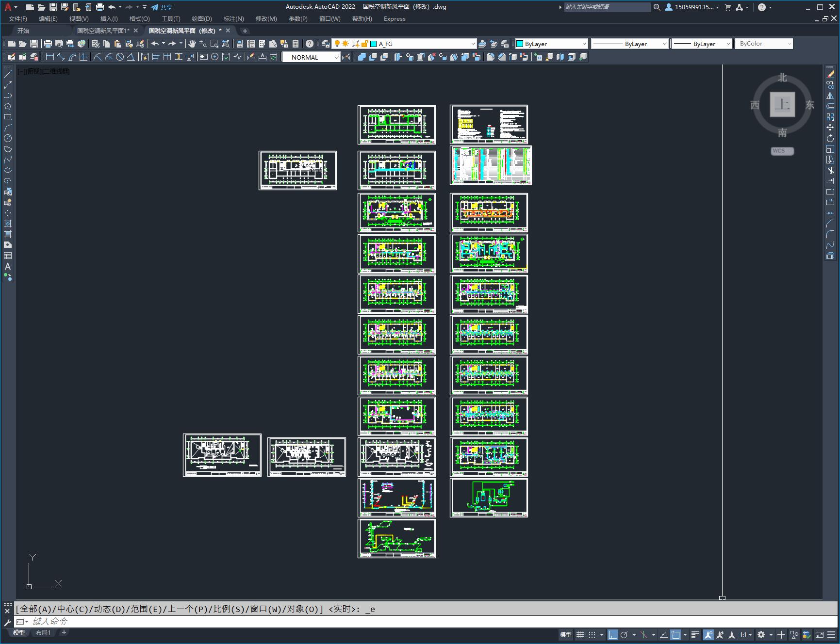Screen dimensions: 840x644
Task: Click the Angular dimension icon
Action: pyautogui.click(x=131, y=57)
